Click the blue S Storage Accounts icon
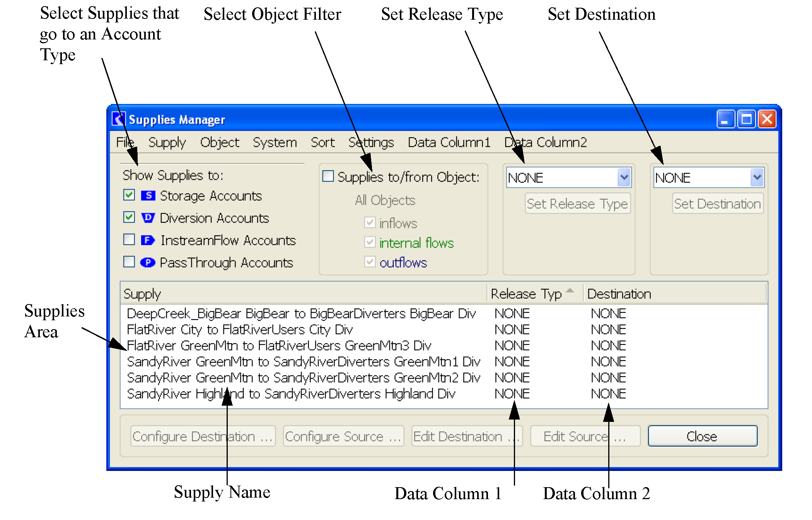Image resolution: width=812 pixels, height=520 pixels. pos(148,195)
